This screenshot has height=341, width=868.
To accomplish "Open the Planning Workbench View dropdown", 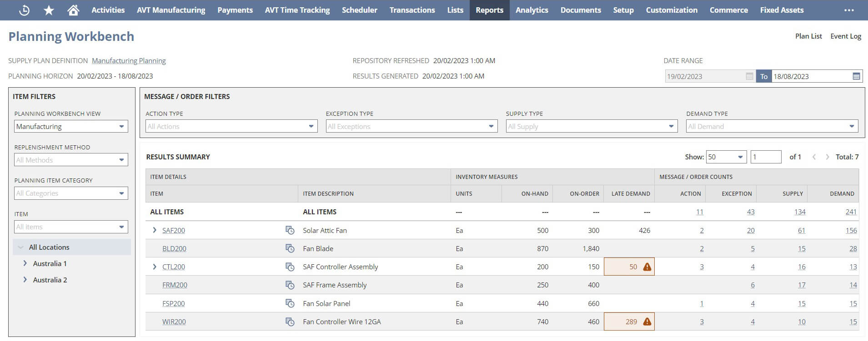I will pyautogui.click(x=71, y=127).
